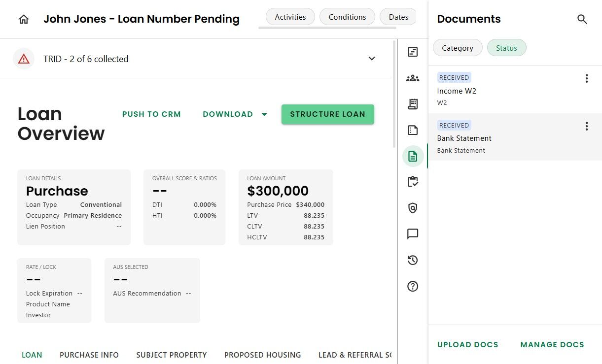Screen dimensions: 602x364
Task: Open the Conditions tab chip
Action: coord(347,17)
